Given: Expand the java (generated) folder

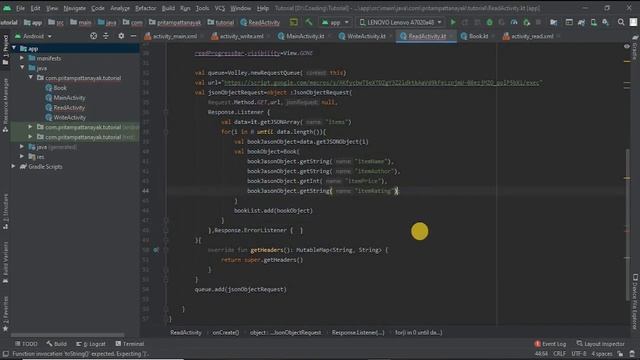Looking at the screenshot, I should (x=22, y=147).
